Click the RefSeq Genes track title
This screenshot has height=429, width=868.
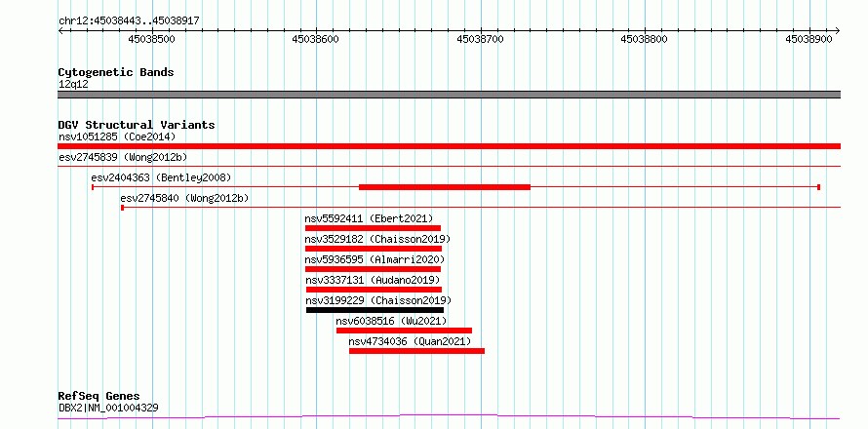pyautogui.click(x=99, y=396)
